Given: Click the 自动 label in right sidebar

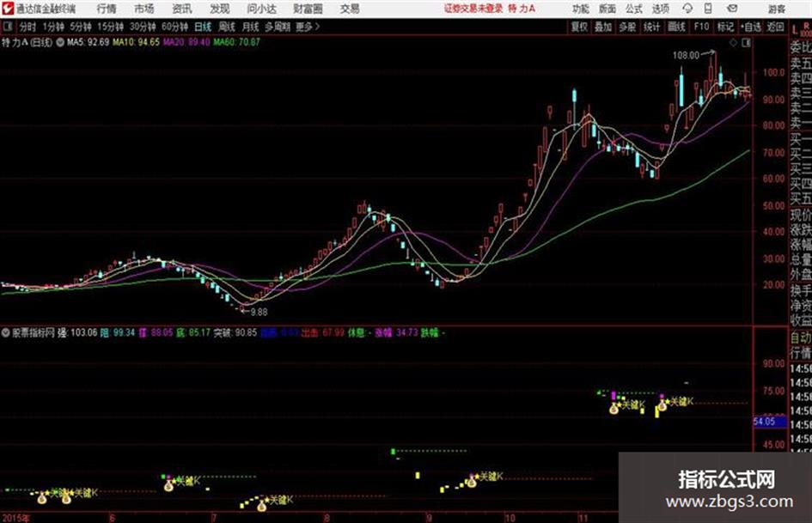Looking at the screenshot, I should (801, 338).
